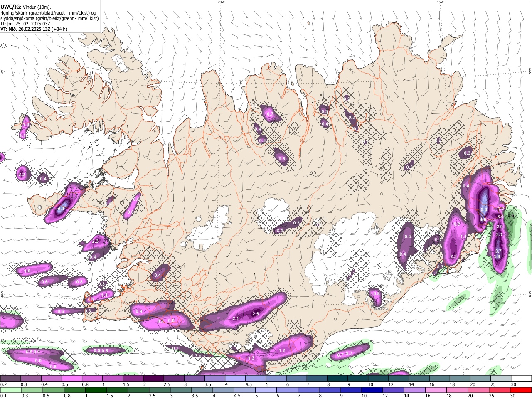The image size is (532, 399).
Task: Pick the upper scale swatch labeled 0.2
Action: pyautogui.click(x=10, y=379)
